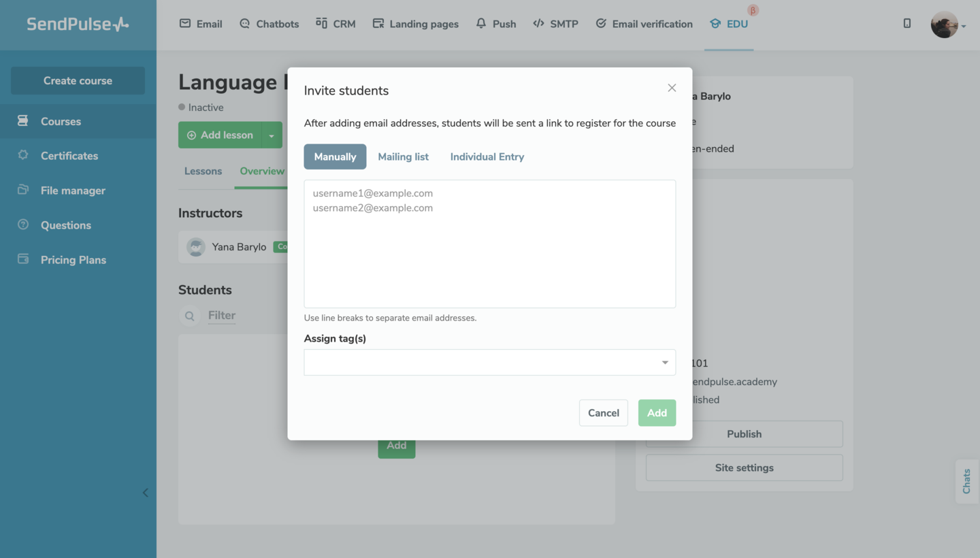Click the File manager folder icon

tap(23, 190)
